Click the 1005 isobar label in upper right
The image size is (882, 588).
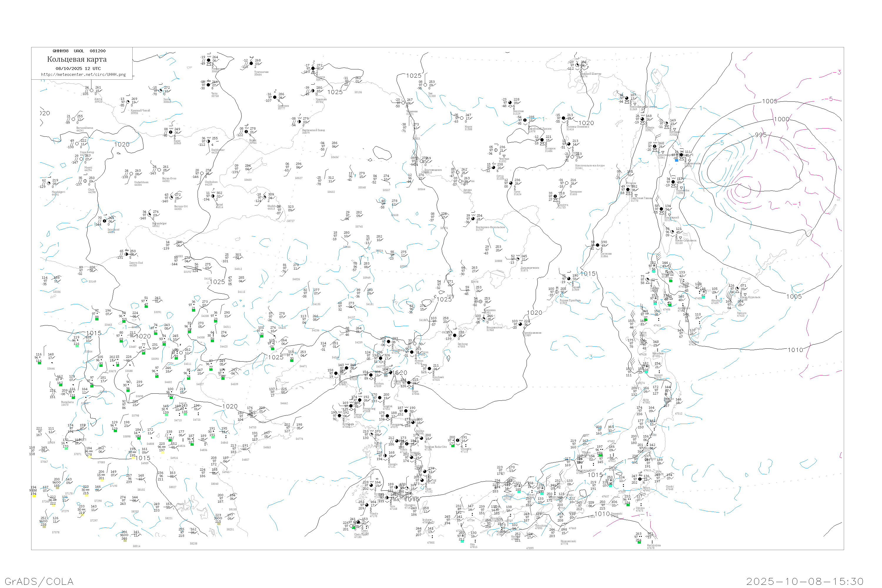click(x=769, y=101)
